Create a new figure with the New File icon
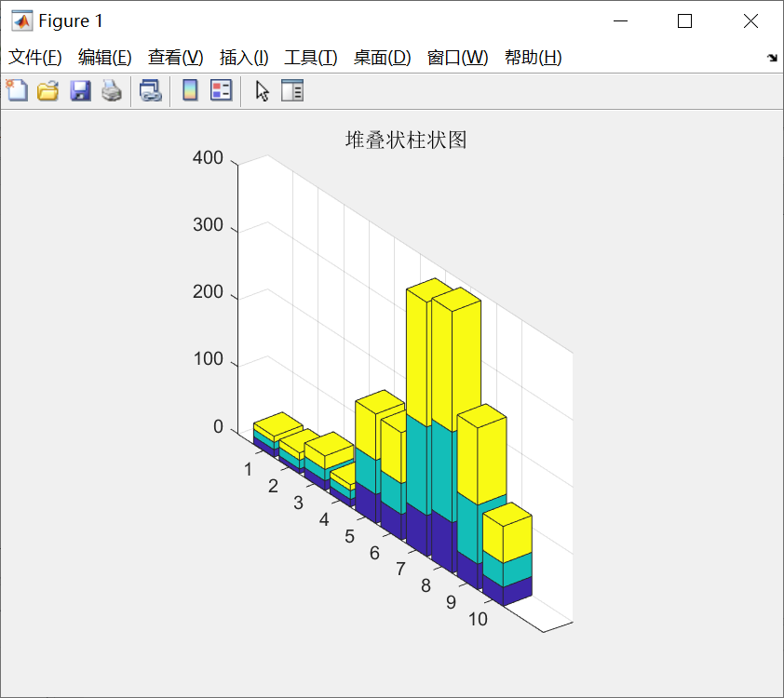 [x=17, y=90]
